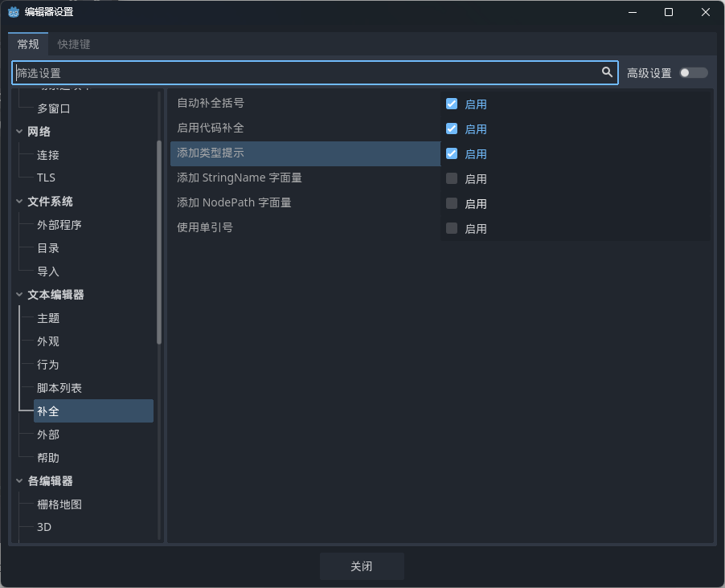Focus the 筛选设置 filter input field
Image resolution: width=725 pixels, height=588 pixels.
[x=305, y=73]
